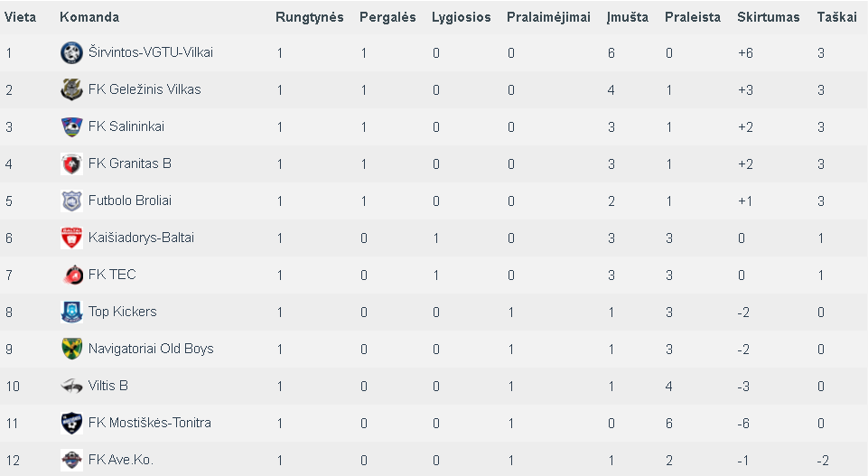Open the Navigatoriai Old Boys team page
The width and height of the screenshot is (868, 476).
(151, 349)
